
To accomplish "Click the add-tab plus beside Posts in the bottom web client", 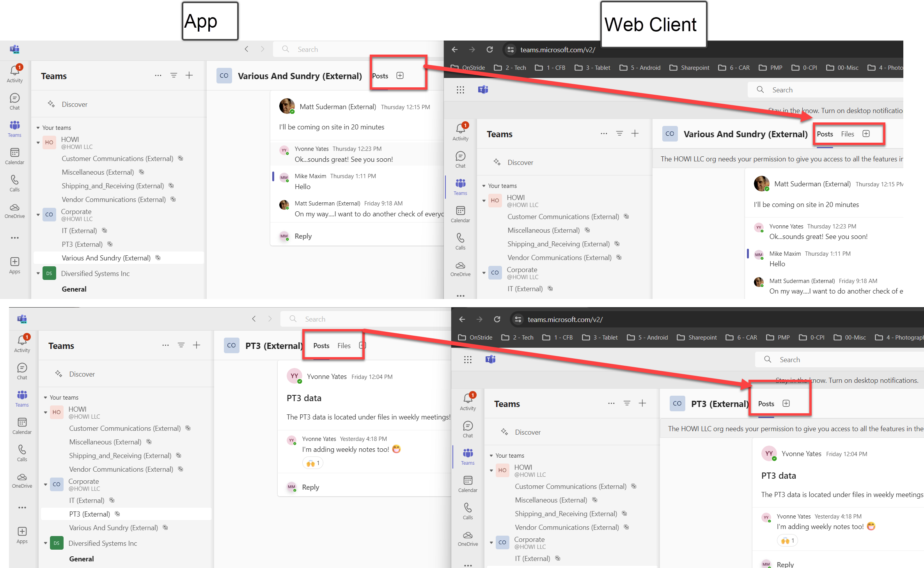I will tap(786, 403).
